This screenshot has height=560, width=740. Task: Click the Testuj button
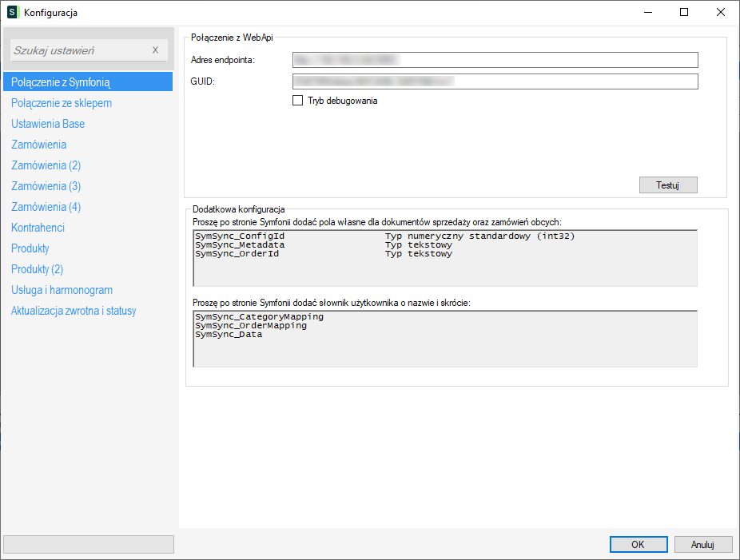click(667, 185)
